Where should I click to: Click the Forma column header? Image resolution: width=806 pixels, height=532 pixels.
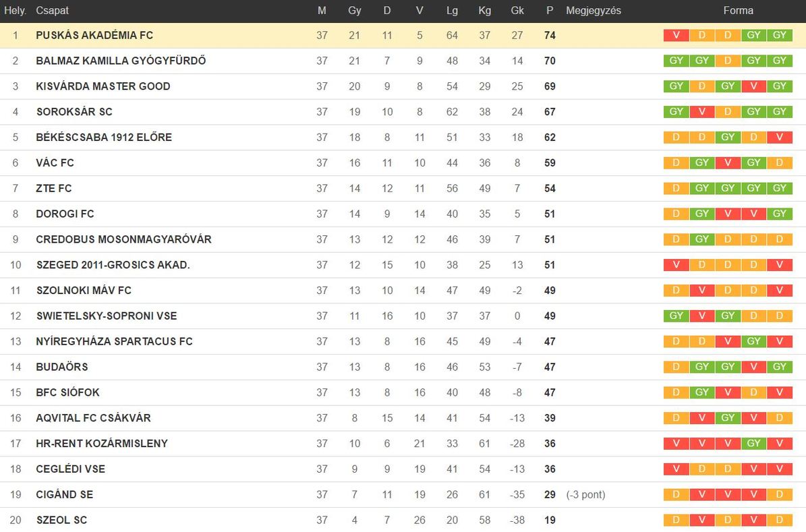[x=738, y=10]
